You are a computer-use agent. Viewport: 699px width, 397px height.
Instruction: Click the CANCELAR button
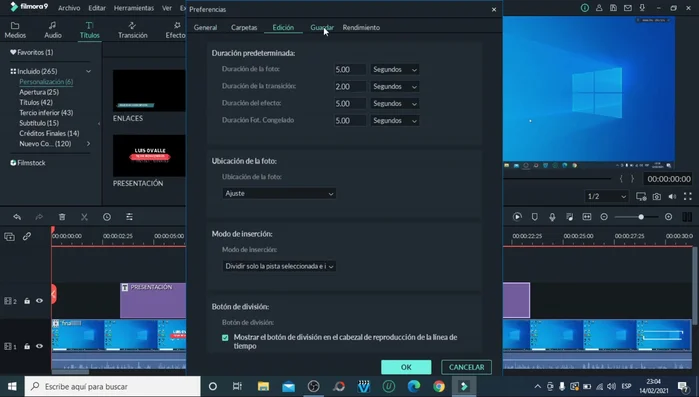click(x=466, y=367)
